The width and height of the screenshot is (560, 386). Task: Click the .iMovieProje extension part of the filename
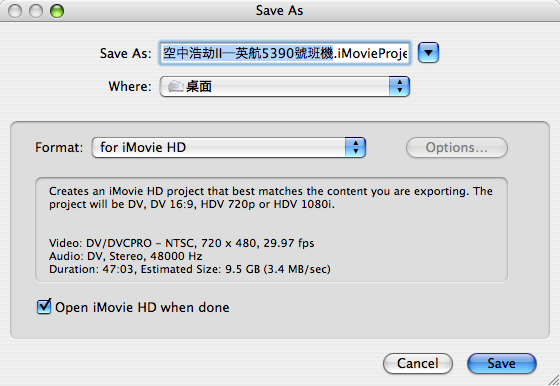click(x=371, y=53)
